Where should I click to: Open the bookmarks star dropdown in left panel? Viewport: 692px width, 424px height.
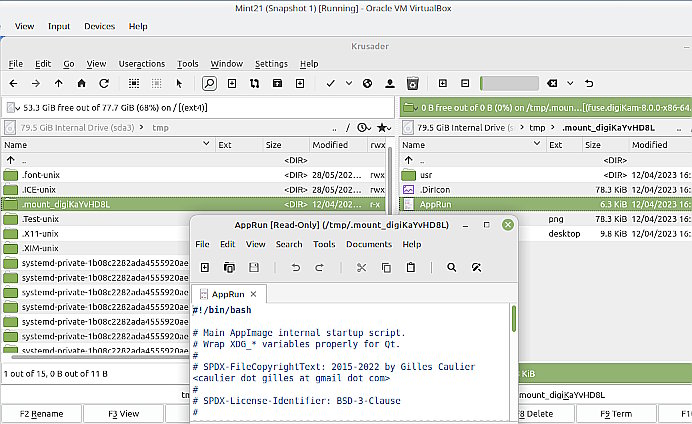pos(383,127)
